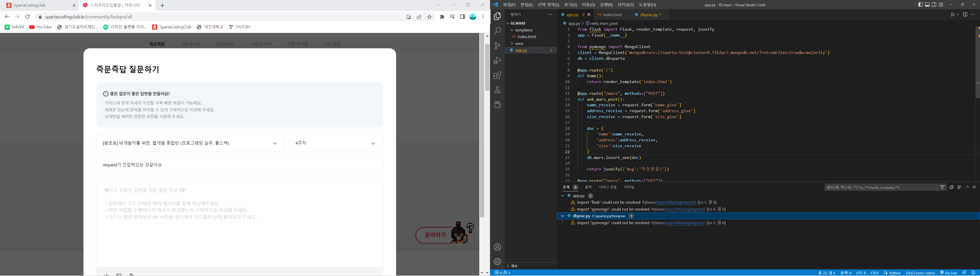Screen dimensions: 980x276
Task: Go back in Chrome's navigation
Action: [7, 17]
